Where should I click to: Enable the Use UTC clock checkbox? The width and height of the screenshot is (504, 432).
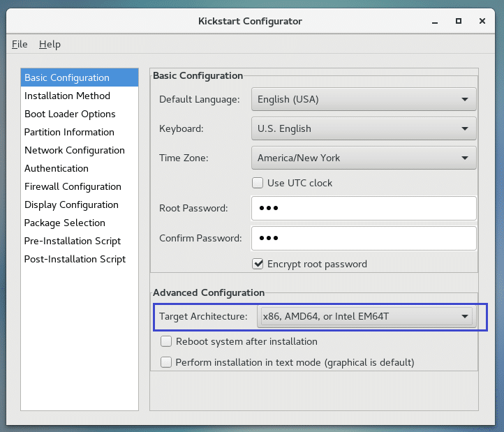[x=258, y=183]
